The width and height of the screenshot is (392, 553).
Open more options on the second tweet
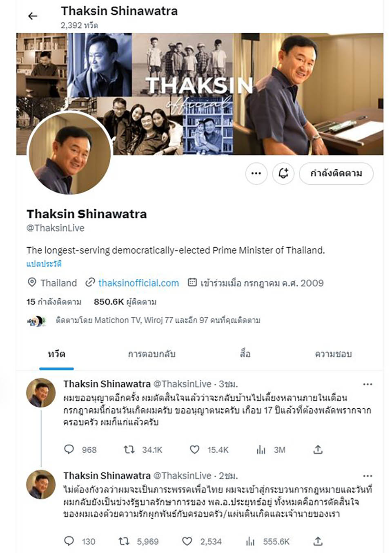click(367, 476)
